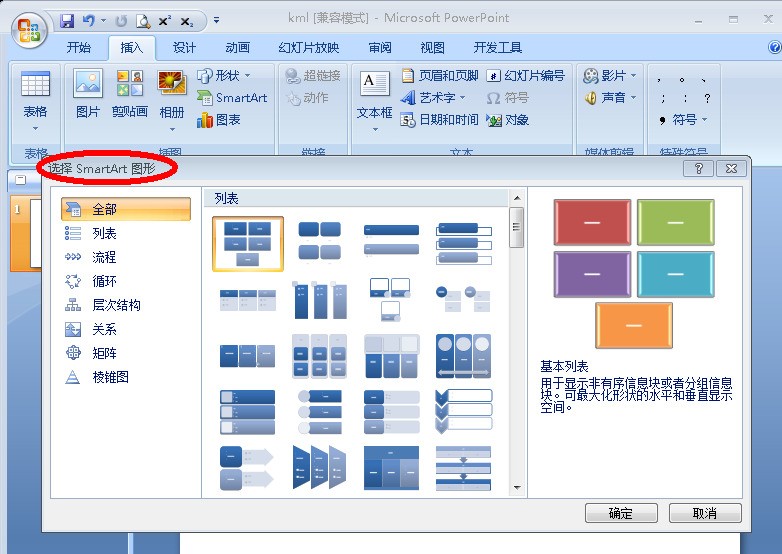Expand the 影片 movie dropdown arrow
782x554 pixels.
click(x=634, y=75)
